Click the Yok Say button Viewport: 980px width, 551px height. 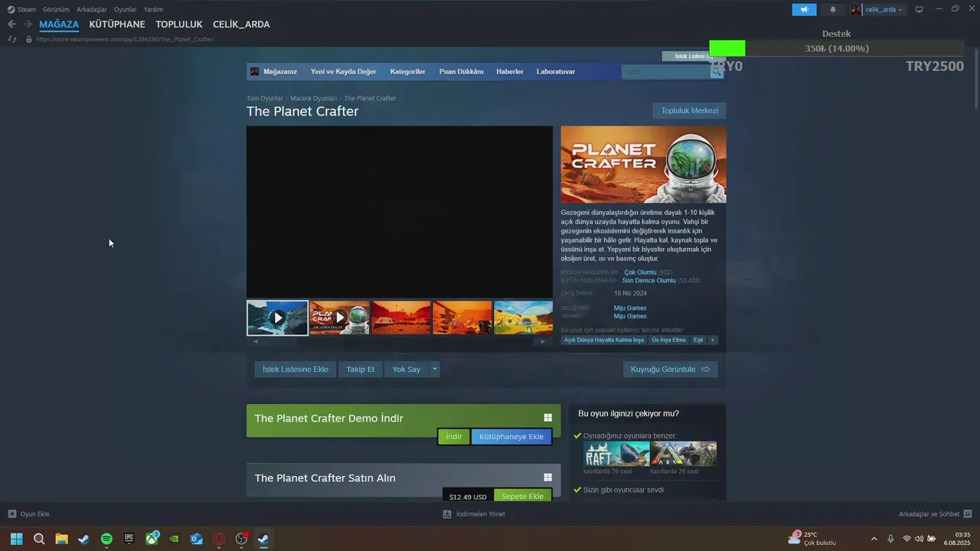pyautogui.click(x=407, y=370)
